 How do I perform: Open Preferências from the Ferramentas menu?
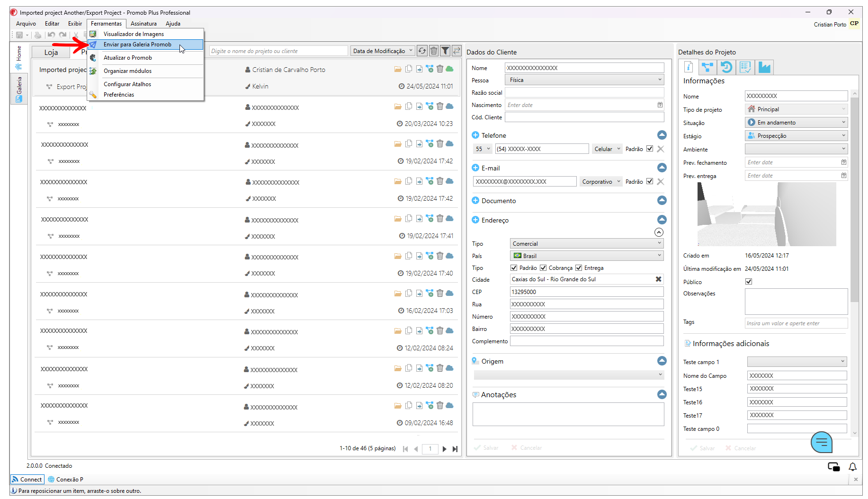pyautogui.click(x=146, y=95)
